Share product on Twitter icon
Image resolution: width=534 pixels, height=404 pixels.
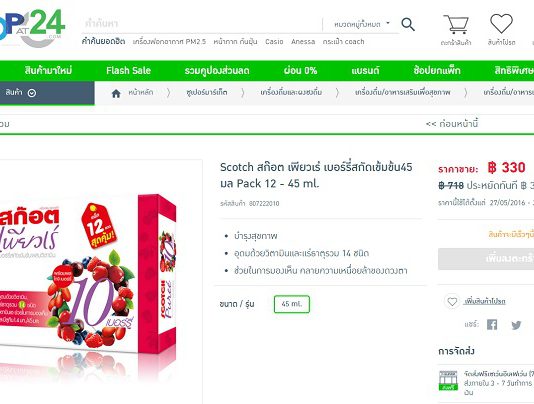pos(516,325)
